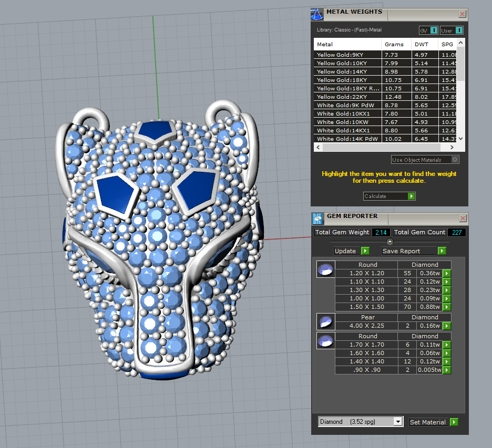Click the SPG column header

tap(447, 44)
